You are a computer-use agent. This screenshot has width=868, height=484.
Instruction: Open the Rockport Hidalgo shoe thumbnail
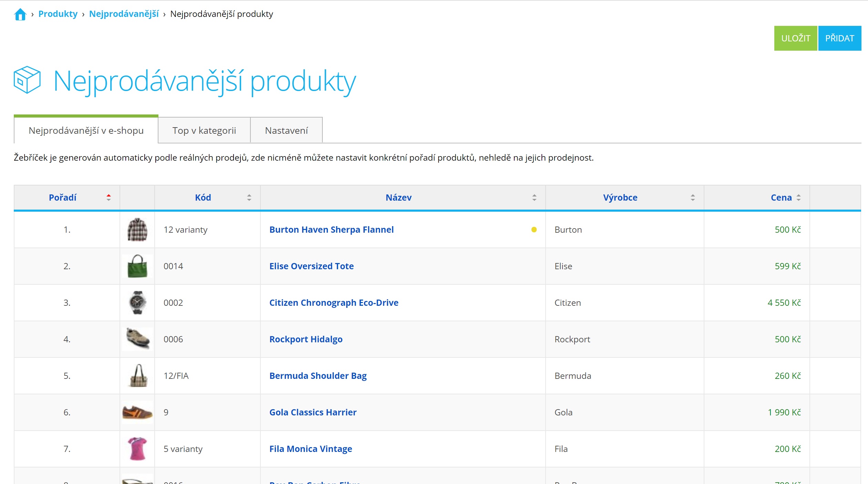[137, 339]
